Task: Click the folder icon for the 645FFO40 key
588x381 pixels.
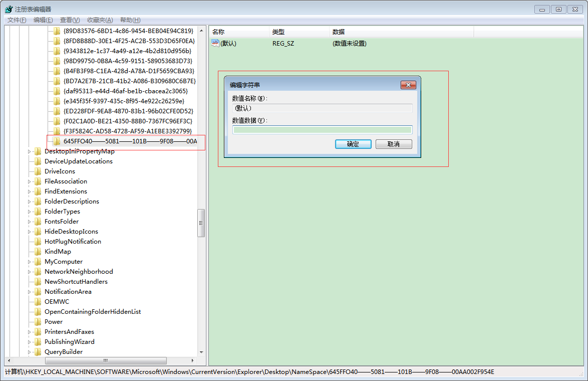Action: [57, 141]
